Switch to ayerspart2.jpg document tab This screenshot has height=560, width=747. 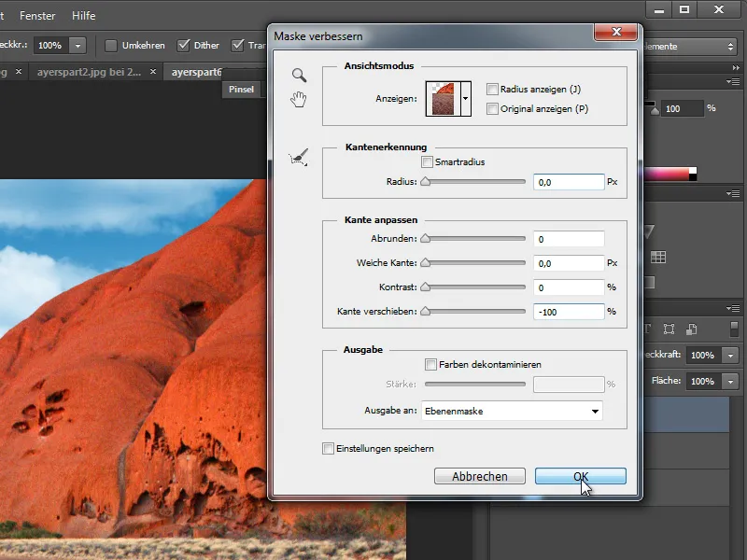coord(89,72)
